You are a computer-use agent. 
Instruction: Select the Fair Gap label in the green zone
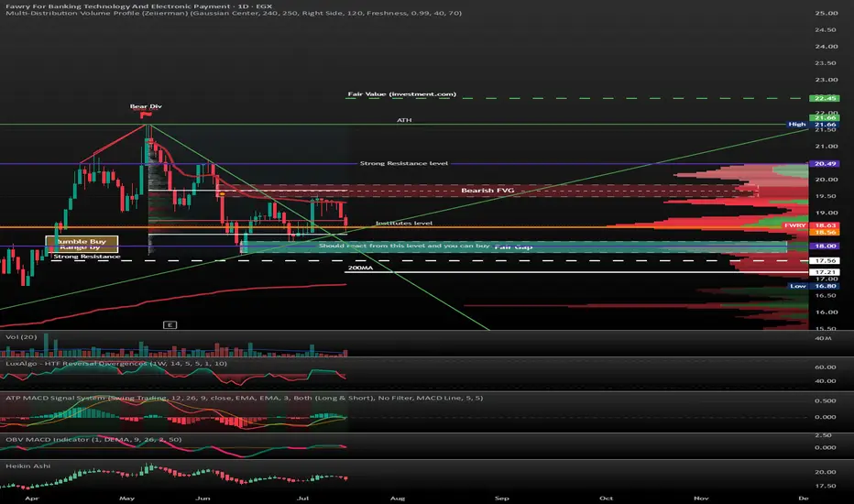(x=513, y=247)
